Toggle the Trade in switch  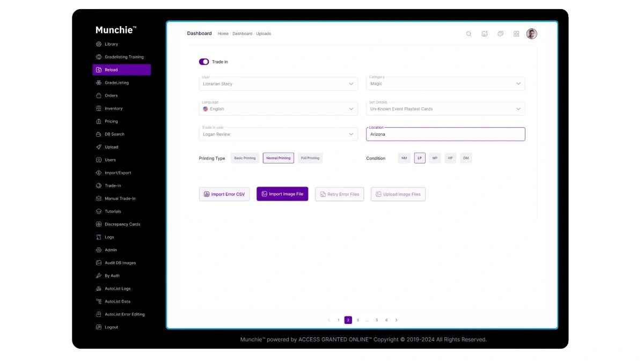pyautogui.click(x=204, y=62)
